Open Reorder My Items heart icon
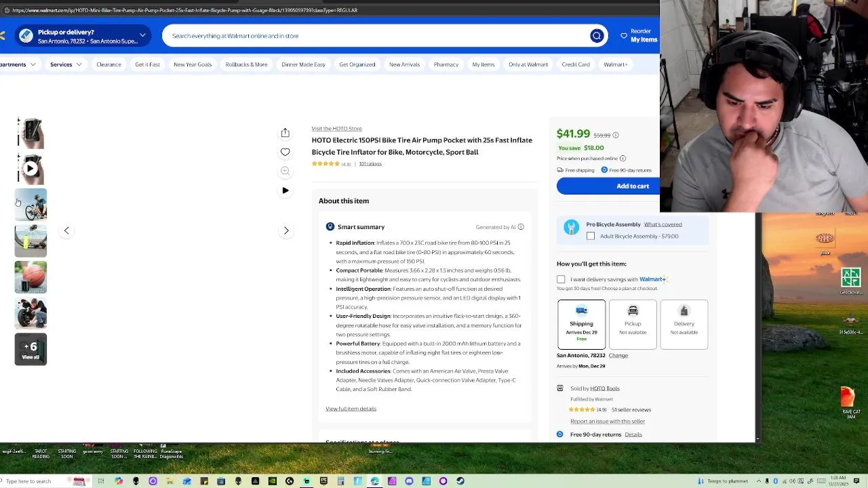 click(x=624, y=35)
